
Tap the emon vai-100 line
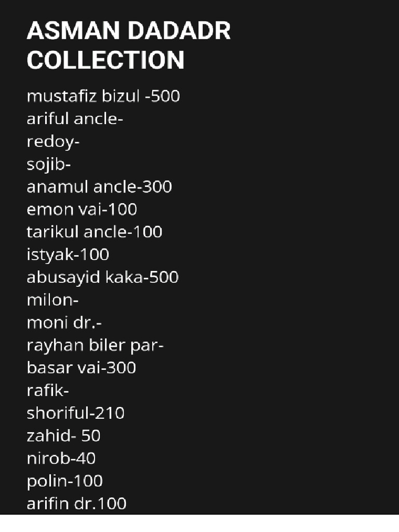coord(82,209)
